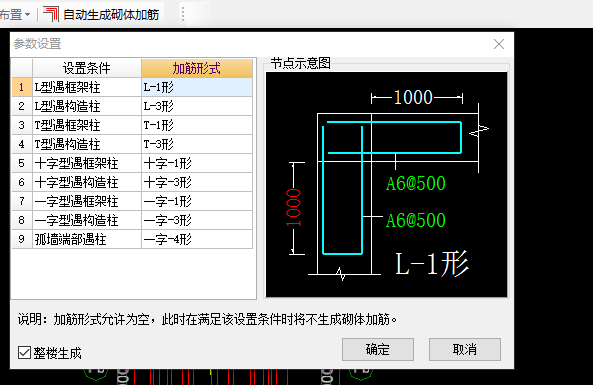Click the 加筋形式 column header
The image size is (593, 385).
pyautogui.click(x=197, y=68)
